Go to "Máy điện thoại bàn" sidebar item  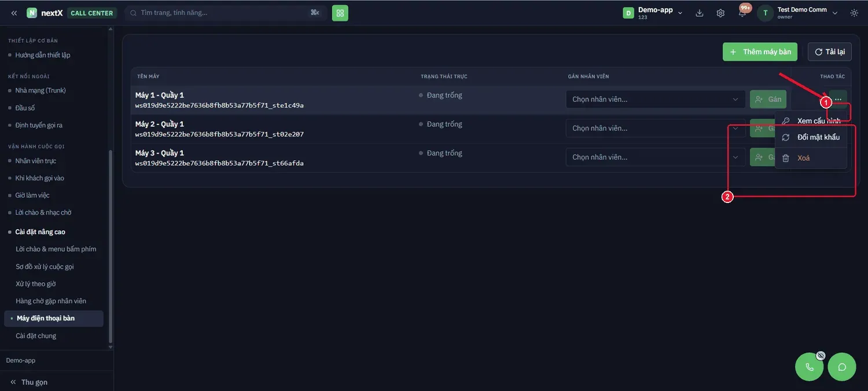tap(53, 318)
